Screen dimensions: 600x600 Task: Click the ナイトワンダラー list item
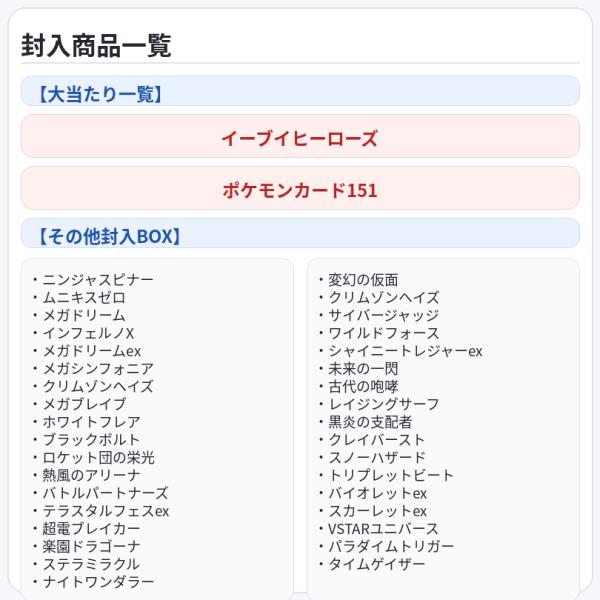(98, 582)
